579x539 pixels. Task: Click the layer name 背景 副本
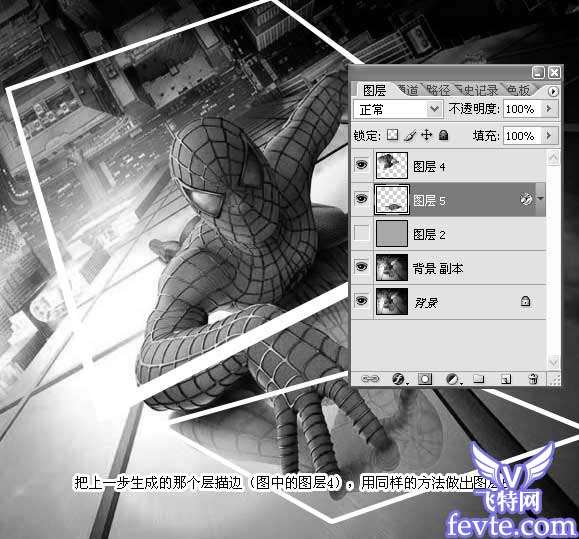(438, 268)
